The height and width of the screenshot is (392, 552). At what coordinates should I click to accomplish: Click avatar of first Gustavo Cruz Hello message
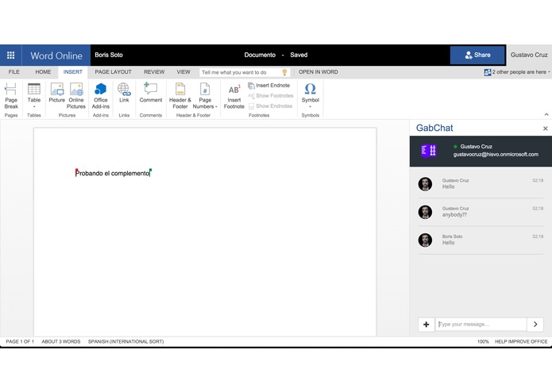coord(425,184)
